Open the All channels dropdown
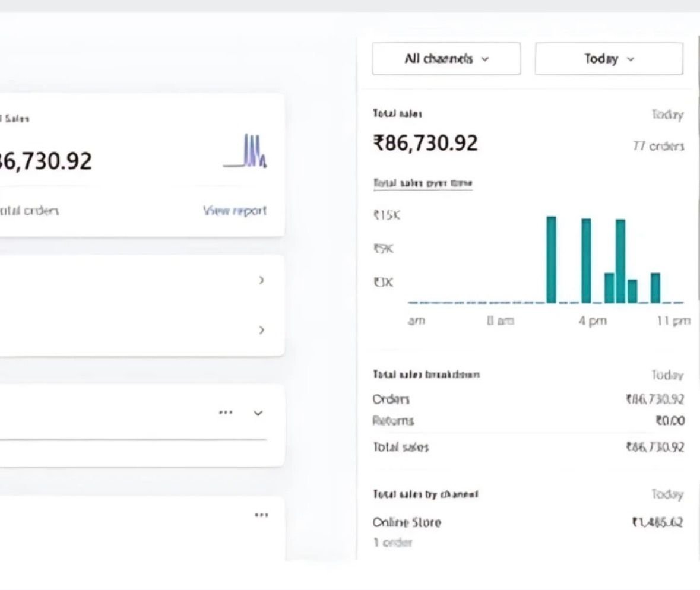 click(x=446, y=59)
